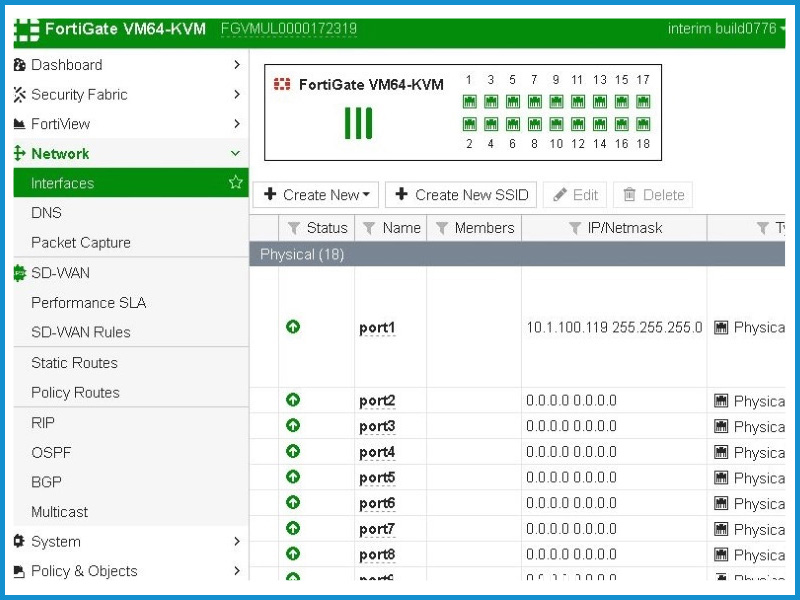
Task: Open the Packet Capture menu item
Action: click(81, 242)
